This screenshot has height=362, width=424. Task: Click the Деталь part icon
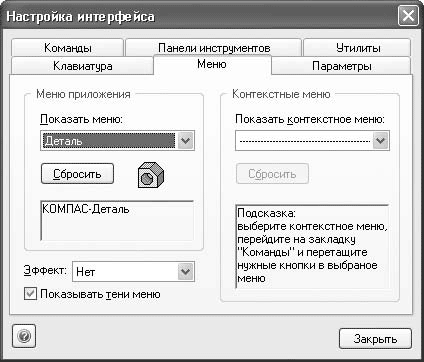pos(151,175)
